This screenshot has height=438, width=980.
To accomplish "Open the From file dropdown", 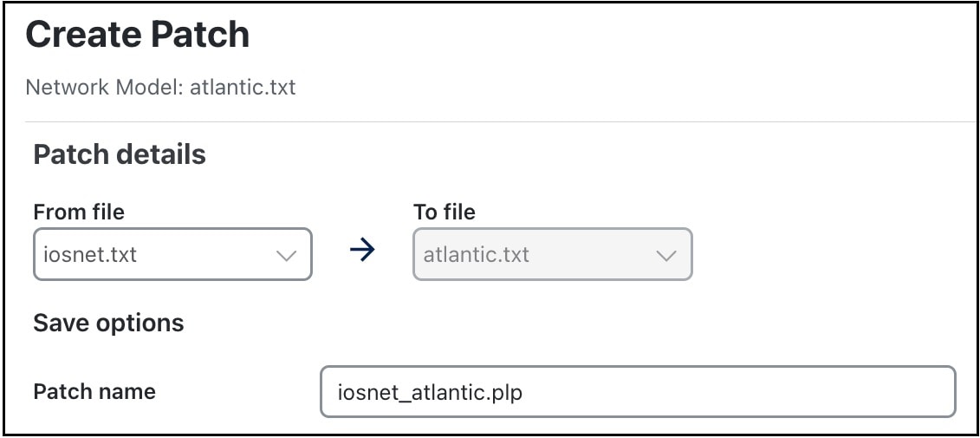I will point(172,254).
